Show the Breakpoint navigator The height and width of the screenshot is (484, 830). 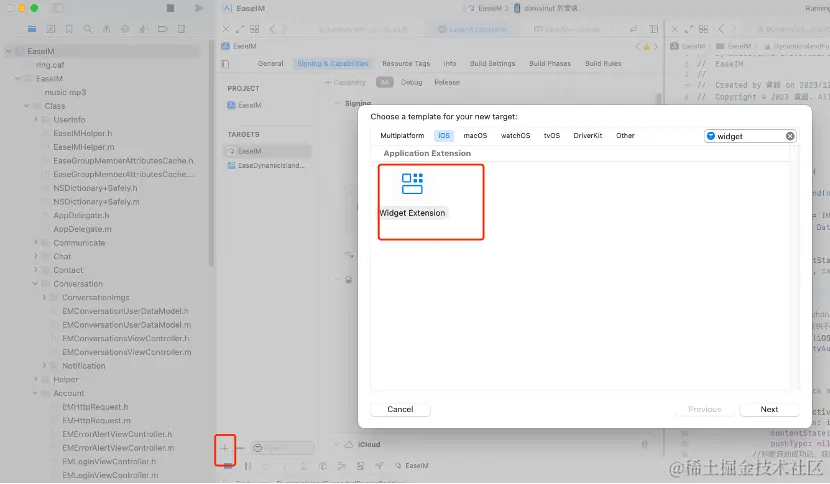click(x=163, y=29)
